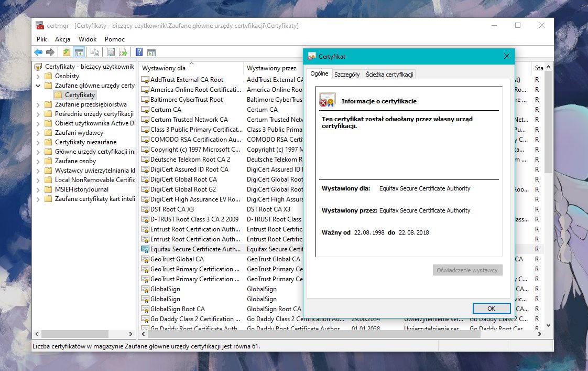The width and height of the screenshot is (588, 371).
Task: Click the Wystawiony dla column header
Action: click(164, 68)
